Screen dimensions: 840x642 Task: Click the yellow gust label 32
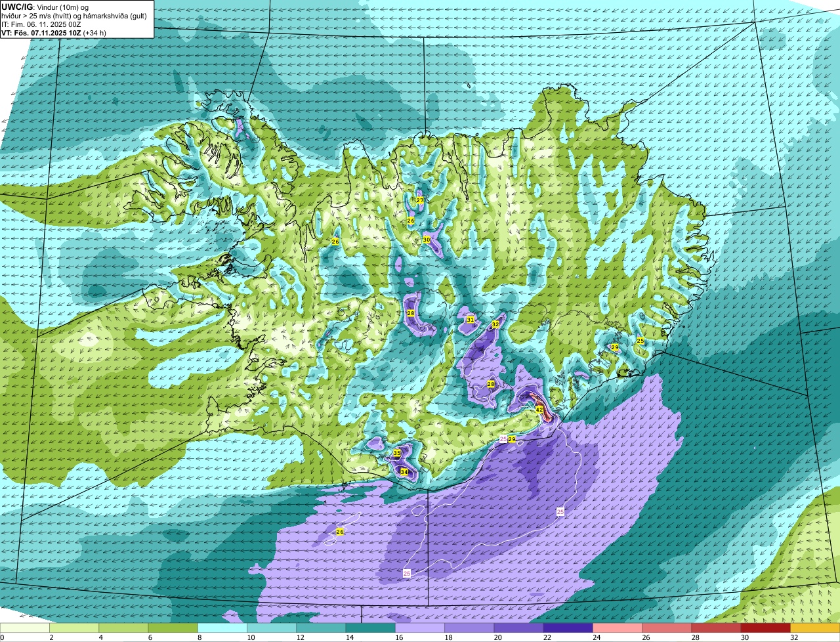(x=495, y=324)
